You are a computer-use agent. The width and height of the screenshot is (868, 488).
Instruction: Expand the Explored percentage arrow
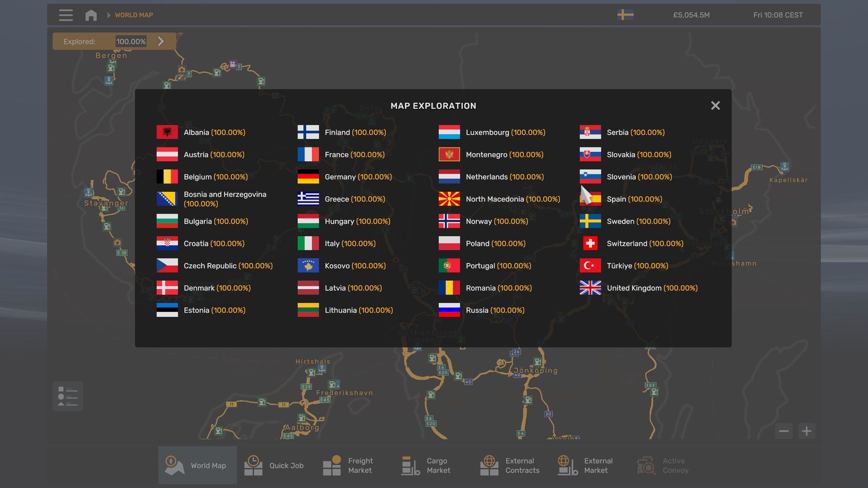tap(161, 41)
